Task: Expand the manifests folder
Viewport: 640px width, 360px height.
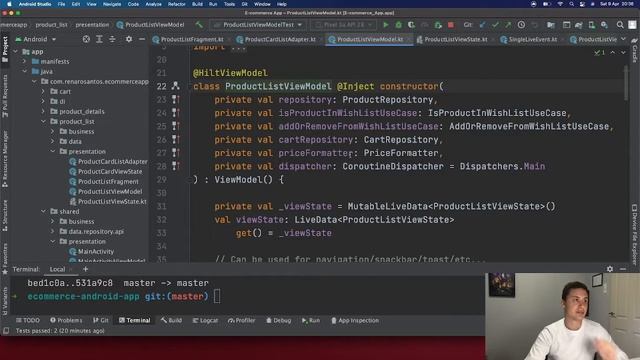Action: pyautogui.click(x=24, y=61)
